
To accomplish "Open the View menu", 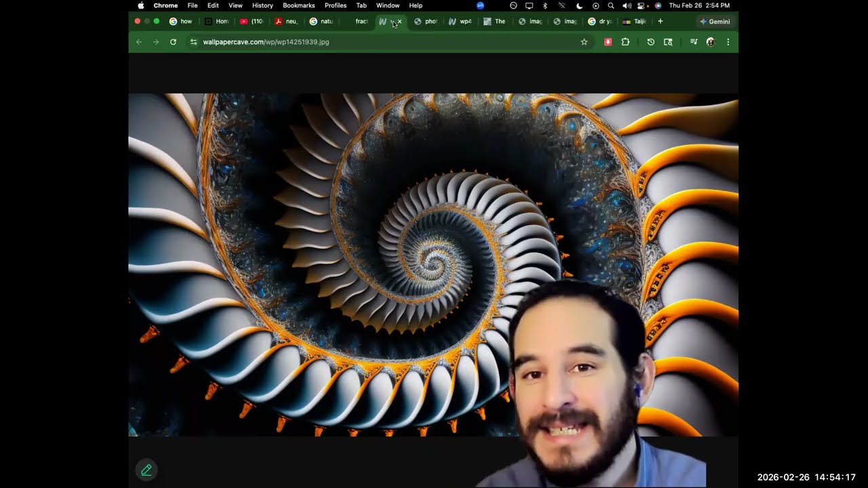I will coord(235,5).
